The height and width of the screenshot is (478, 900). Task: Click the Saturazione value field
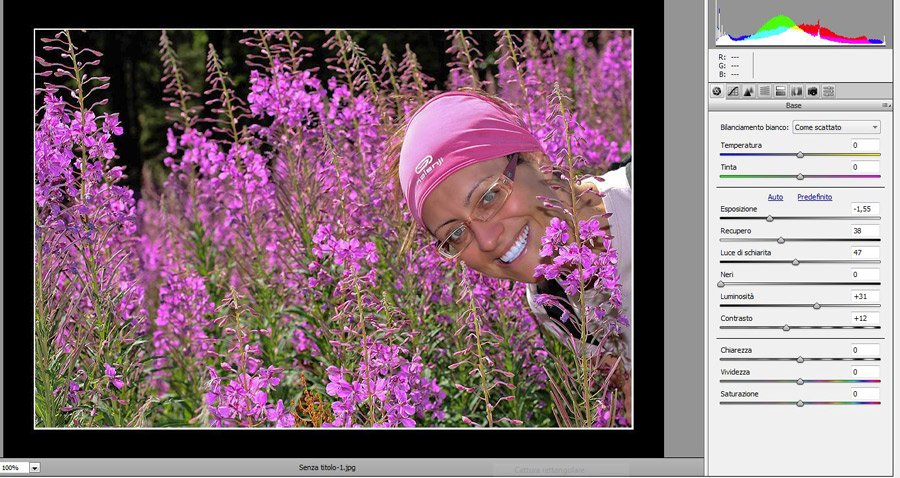coord(865,394)
